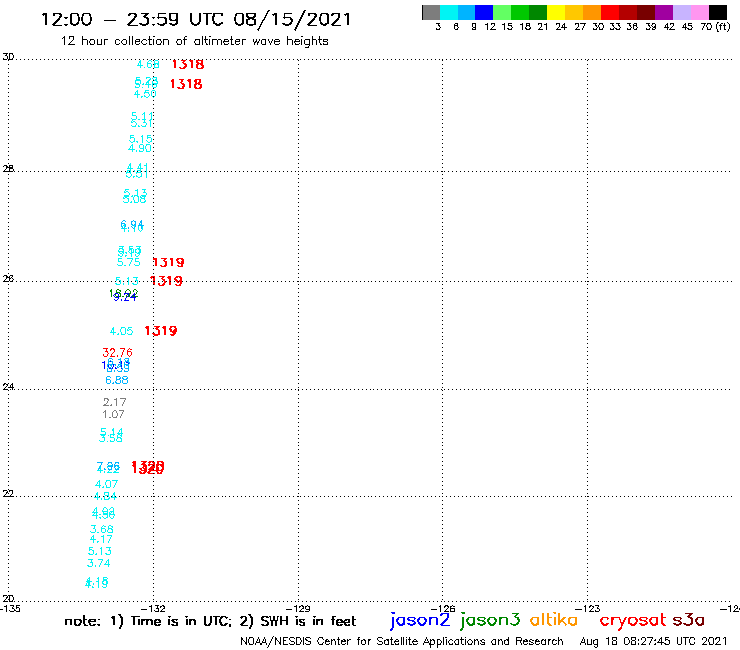Click the wave height value 5.15
The width and height of the screenshot is (740, 650).
coord(141,139)
